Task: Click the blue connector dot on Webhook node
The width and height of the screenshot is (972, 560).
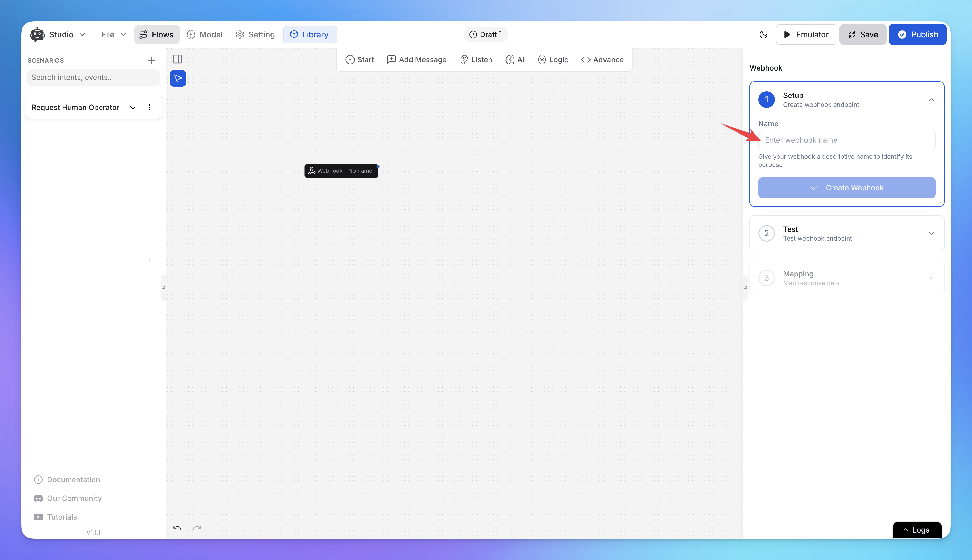Action: click(x=378, y=166)
